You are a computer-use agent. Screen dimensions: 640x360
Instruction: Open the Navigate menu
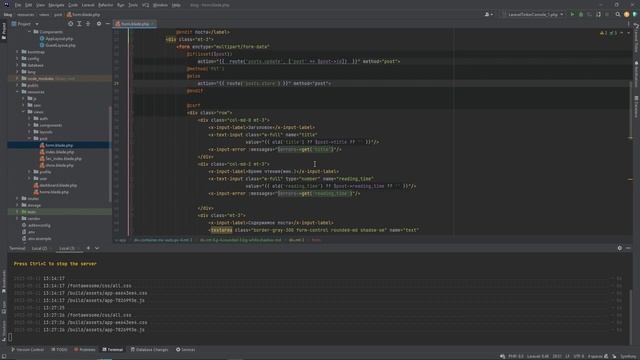tap(56, 5)
